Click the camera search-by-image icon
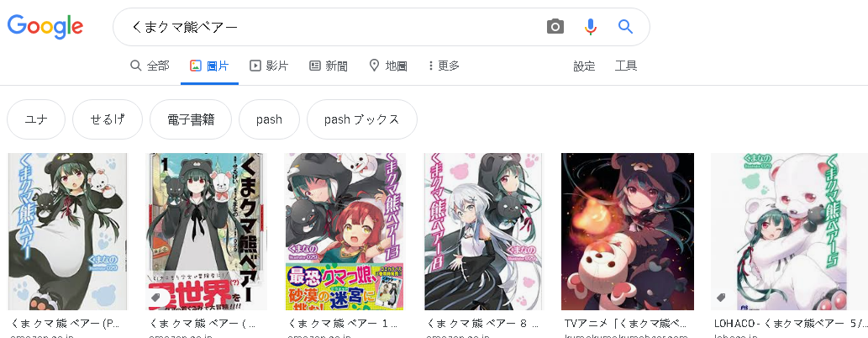Image resolution: width=868 pixels, height=338 pixels. pyautogui.click(x=555, y=27)
